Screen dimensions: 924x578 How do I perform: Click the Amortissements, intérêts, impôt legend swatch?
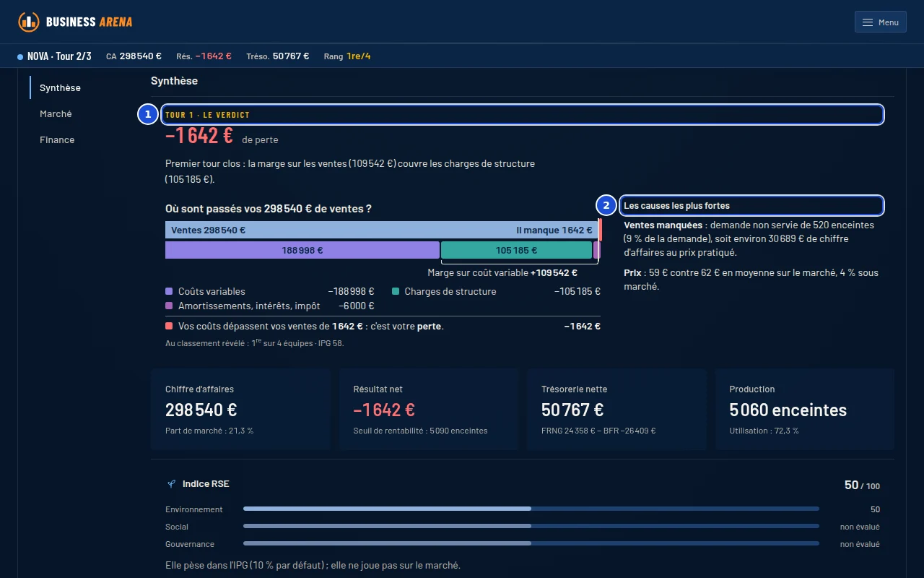tap(169, 306)
